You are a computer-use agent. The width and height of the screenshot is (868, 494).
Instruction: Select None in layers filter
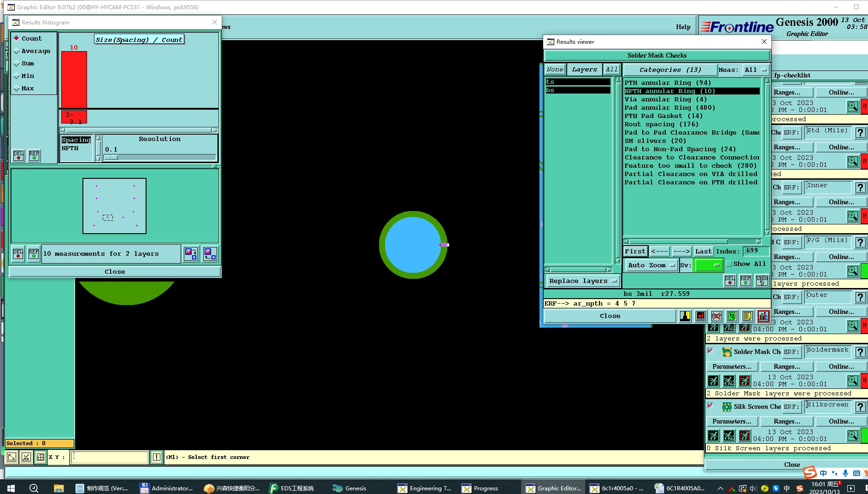point(555,69)
